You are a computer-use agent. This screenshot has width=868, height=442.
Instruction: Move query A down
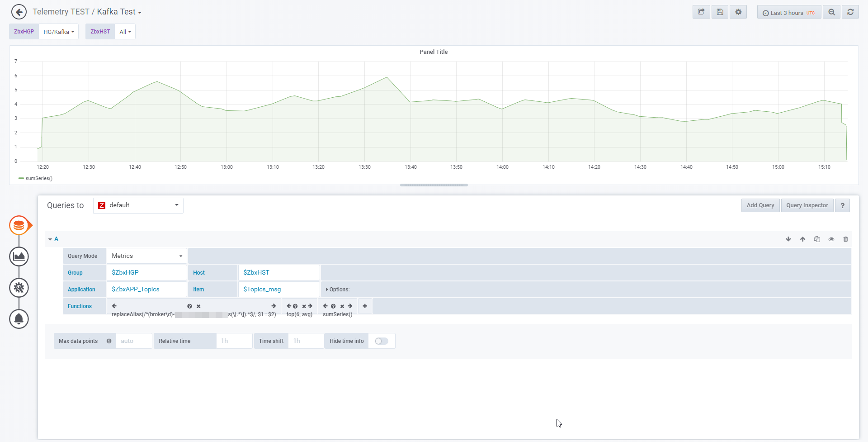click(788, 239)
